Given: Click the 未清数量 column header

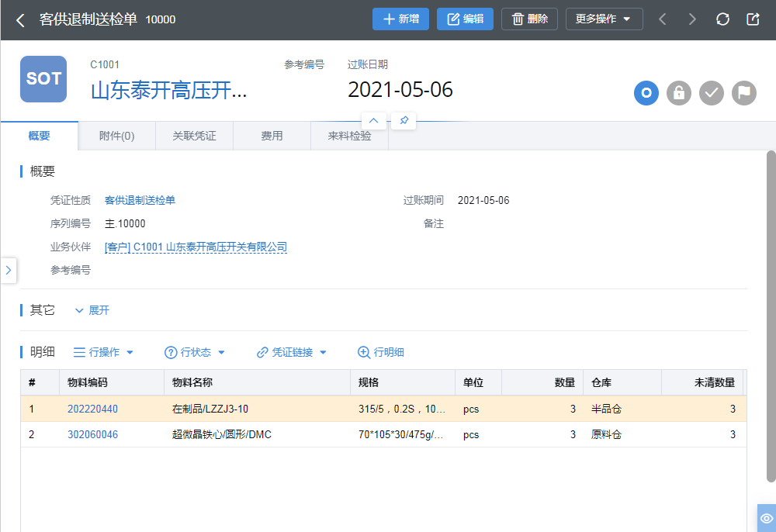Looking at the screenshot, I should (x=702, y=382).
